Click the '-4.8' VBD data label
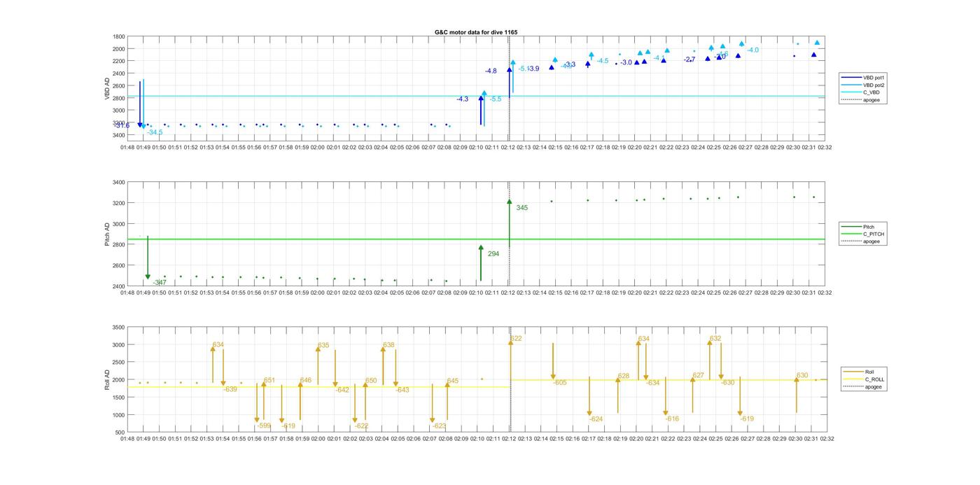This screenshot has width=980, height=485. 491,71
